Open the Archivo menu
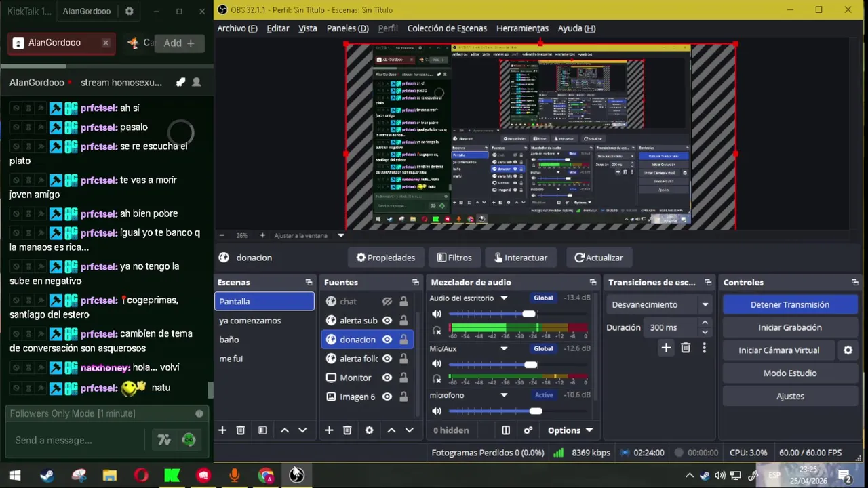This screenshot has width=868, height=488. pos(237,28)
